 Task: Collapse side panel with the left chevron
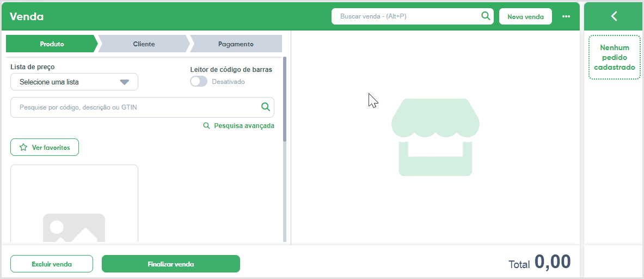pos(614,16)
